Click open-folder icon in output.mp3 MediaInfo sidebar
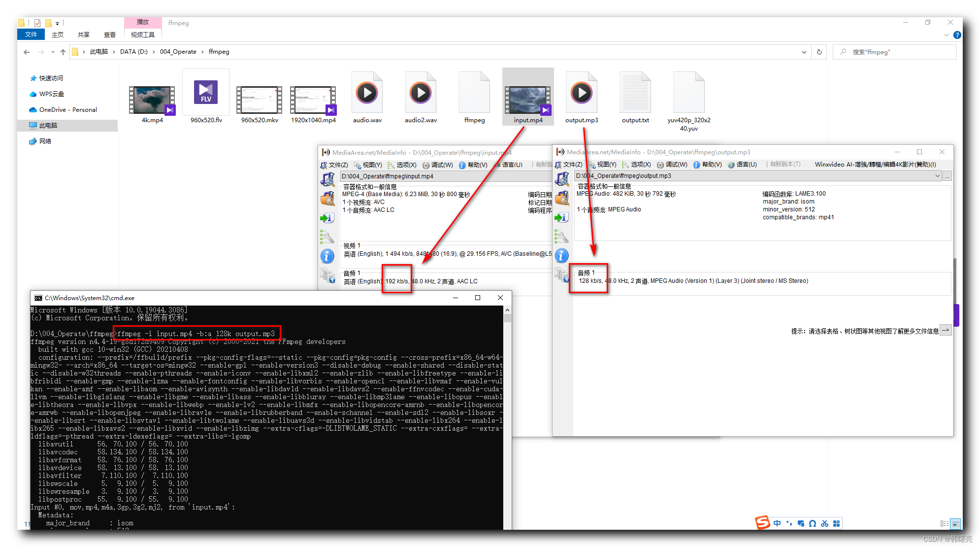This screenshot has height=547, width=980. coord(562,198)
